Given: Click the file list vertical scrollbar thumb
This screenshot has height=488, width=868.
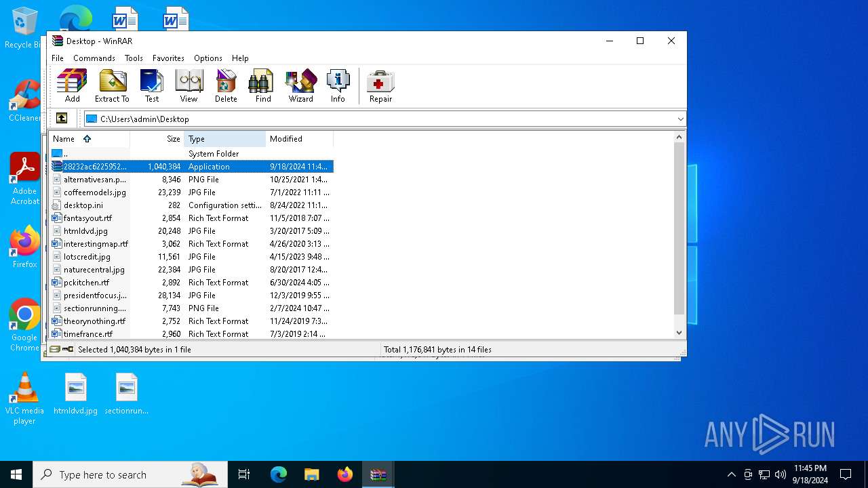Looking at the screenshot, I should click(x=679, y=228).
